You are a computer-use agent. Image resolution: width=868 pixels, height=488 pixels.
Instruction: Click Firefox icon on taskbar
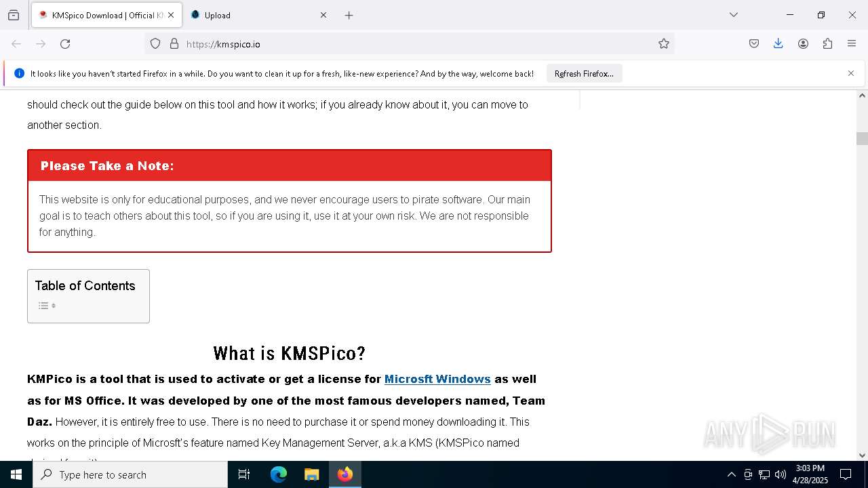tap(345, 474)
